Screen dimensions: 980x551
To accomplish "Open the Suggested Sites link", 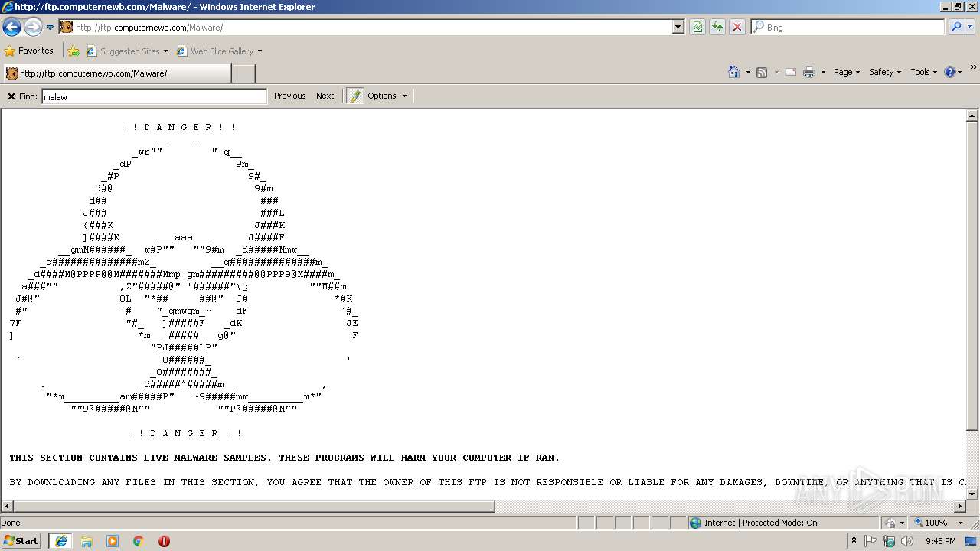I will (x=126, y=51).
